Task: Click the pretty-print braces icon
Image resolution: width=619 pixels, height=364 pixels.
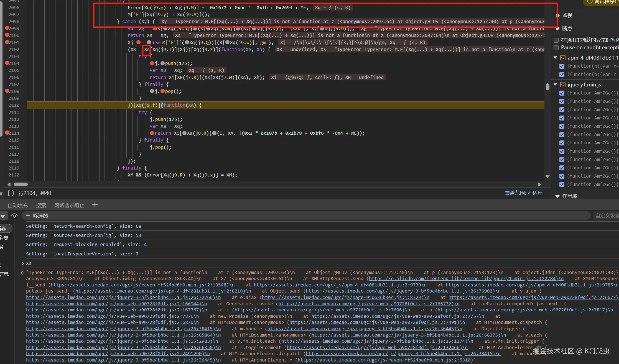Action: coord(11,193)
